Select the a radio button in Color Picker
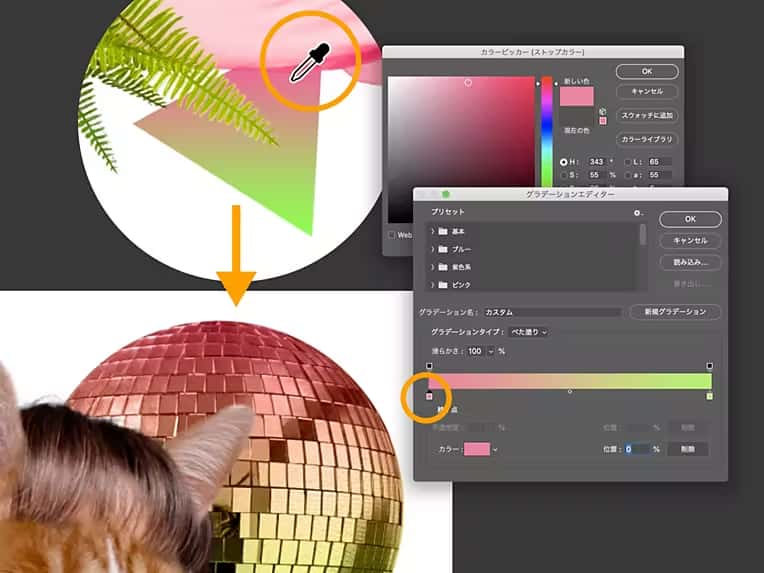Image resolution: width=764 pixels, height=573 pixels. (628, 175)
